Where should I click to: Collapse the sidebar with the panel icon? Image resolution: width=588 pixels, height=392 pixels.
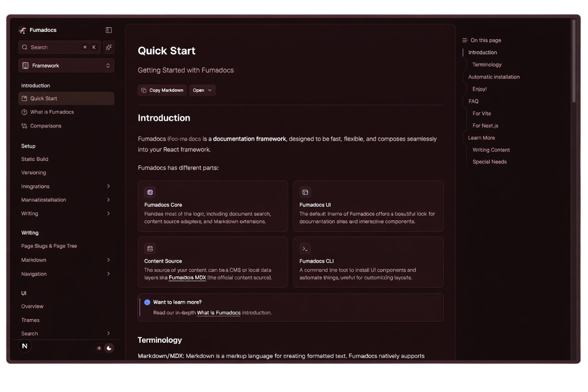109,30
